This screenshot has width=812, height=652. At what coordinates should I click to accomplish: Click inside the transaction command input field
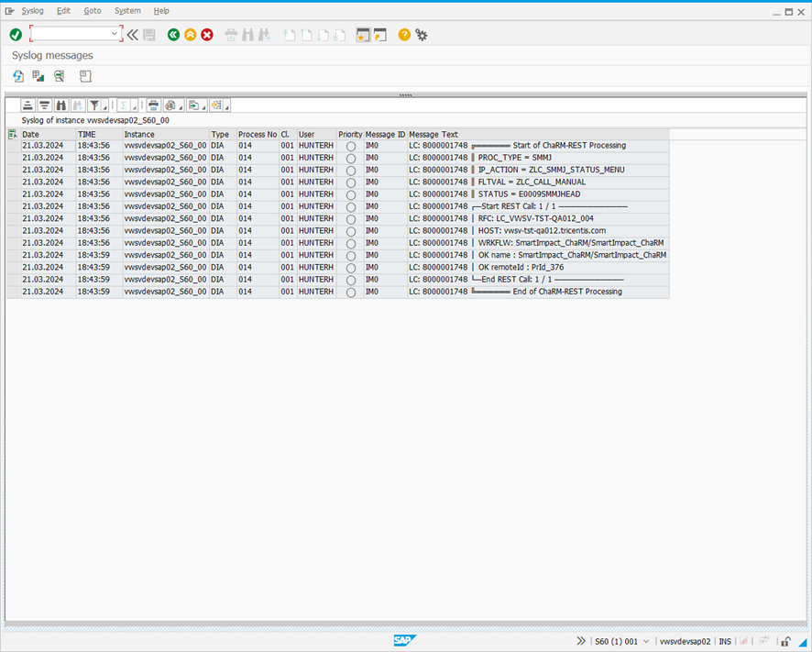[x=71, y=34]
